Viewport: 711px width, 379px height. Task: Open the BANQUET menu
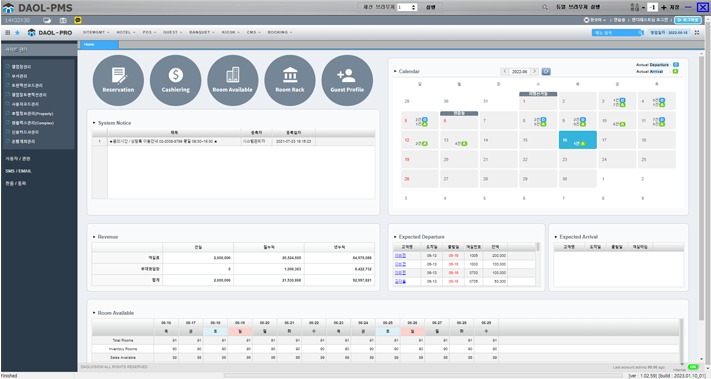(201, 33)
